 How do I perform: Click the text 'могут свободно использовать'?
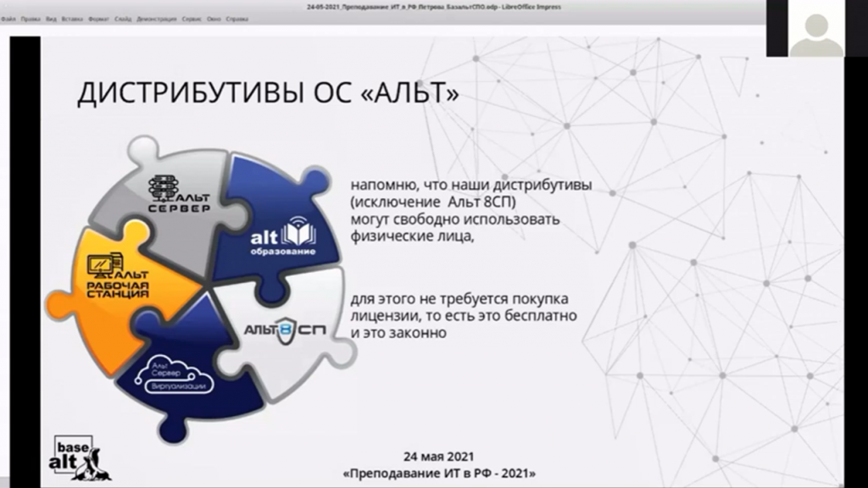455,219
